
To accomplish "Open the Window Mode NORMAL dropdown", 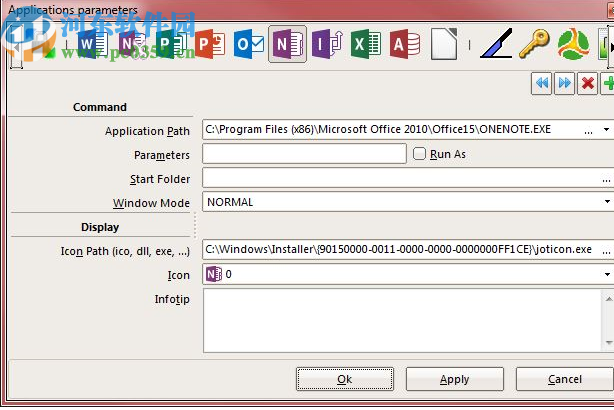I will 606,202.
